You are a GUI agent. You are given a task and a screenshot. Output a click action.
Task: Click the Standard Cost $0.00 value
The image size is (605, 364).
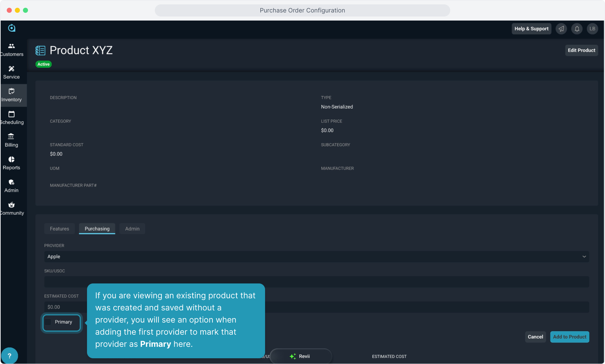(56, 154)
